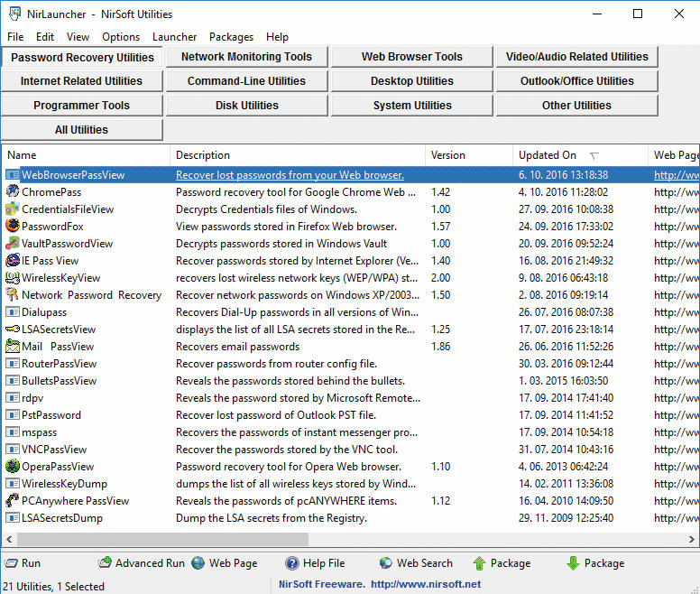Switch to Other Utilities category
Image resolution: width=700 pixels, height=594 pixels.
coord(576,106)
